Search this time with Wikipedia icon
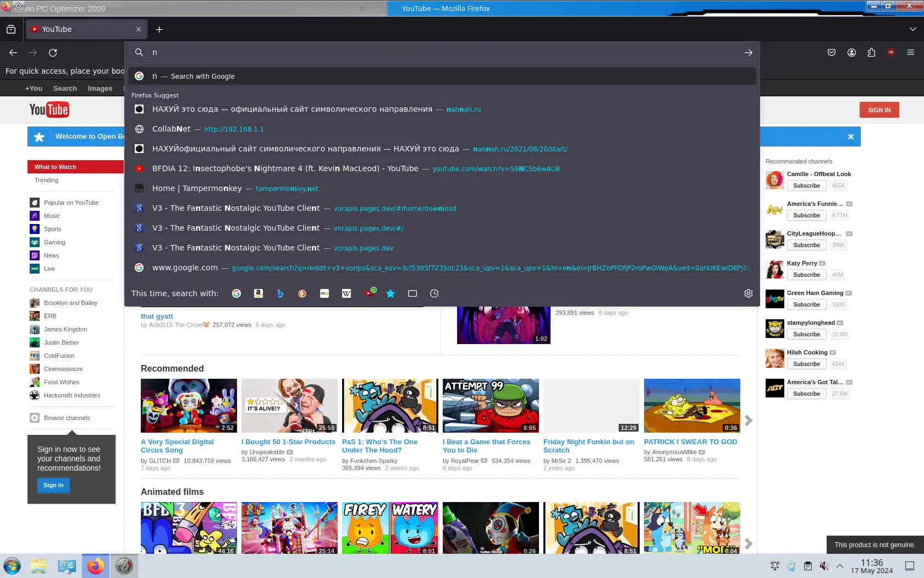The height and width of the screenshot is (578, 924). coord(346,293)
